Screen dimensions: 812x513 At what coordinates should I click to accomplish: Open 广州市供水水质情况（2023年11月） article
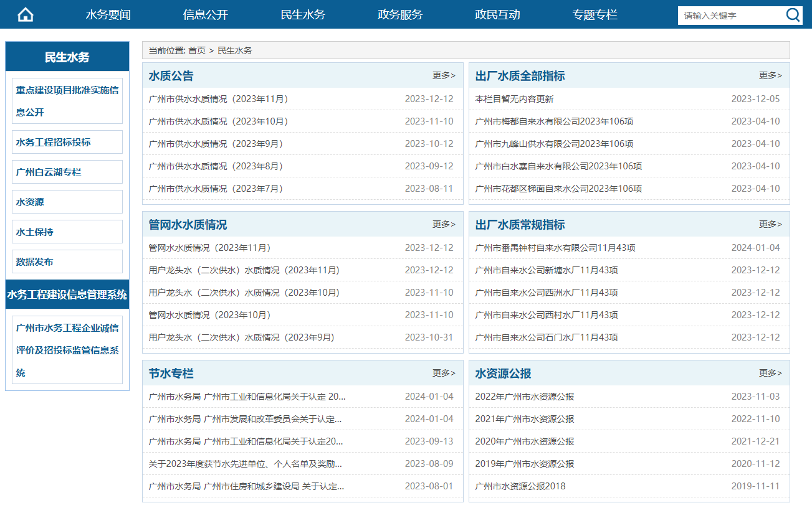(x=218, y=99)
